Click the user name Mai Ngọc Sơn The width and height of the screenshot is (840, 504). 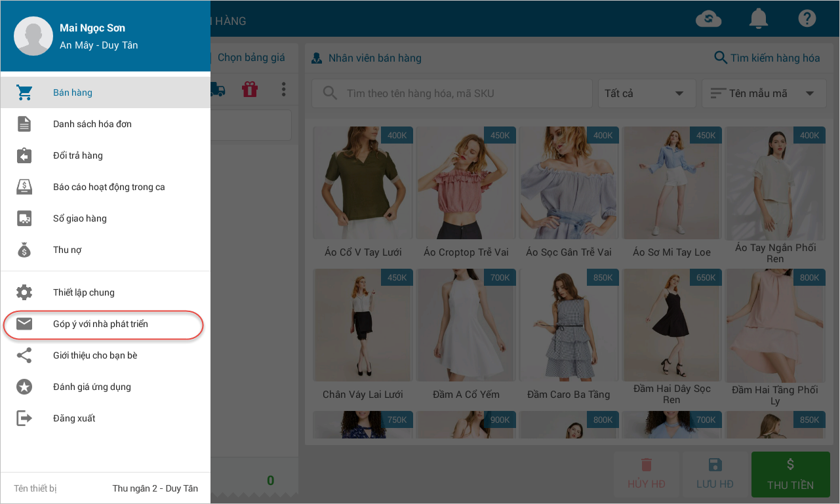click(92, 28)
